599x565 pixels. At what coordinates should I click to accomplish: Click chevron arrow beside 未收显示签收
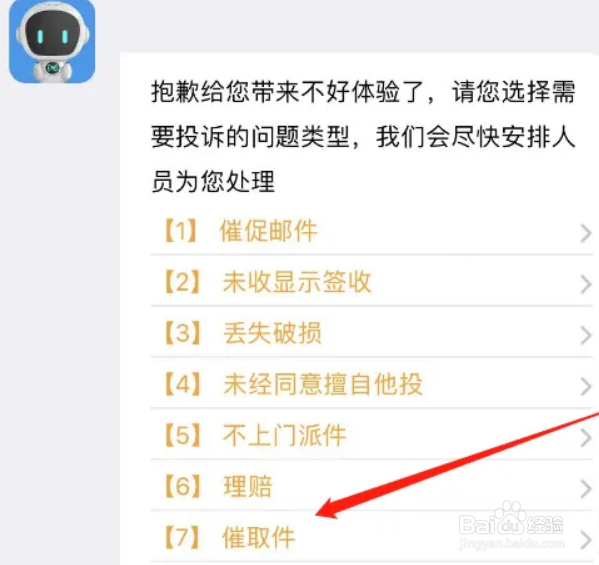(x=586, y=285)
